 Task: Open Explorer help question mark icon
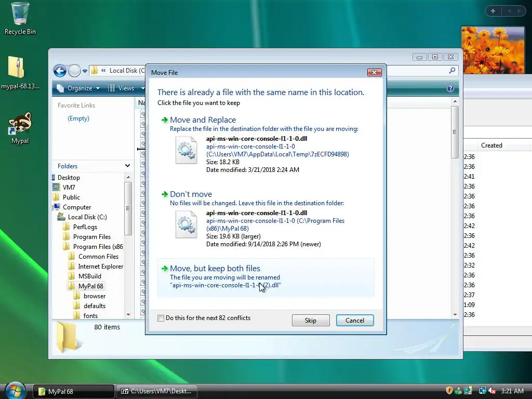[x=450, y=88]
